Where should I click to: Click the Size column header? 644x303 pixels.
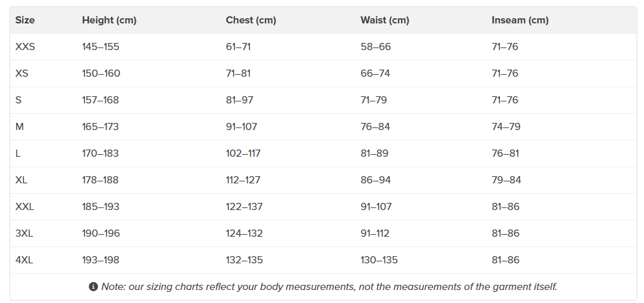[x=25, y=20]
